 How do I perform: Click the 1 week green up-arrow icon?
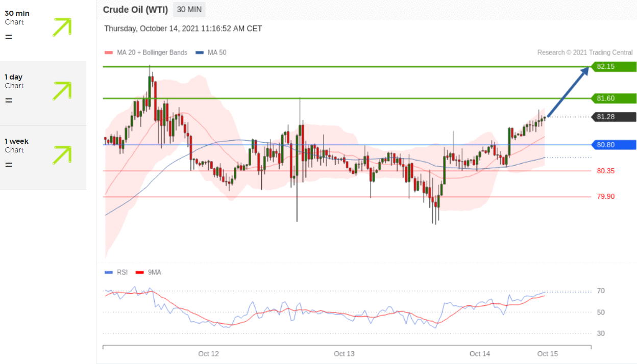(x=62, y=155)
